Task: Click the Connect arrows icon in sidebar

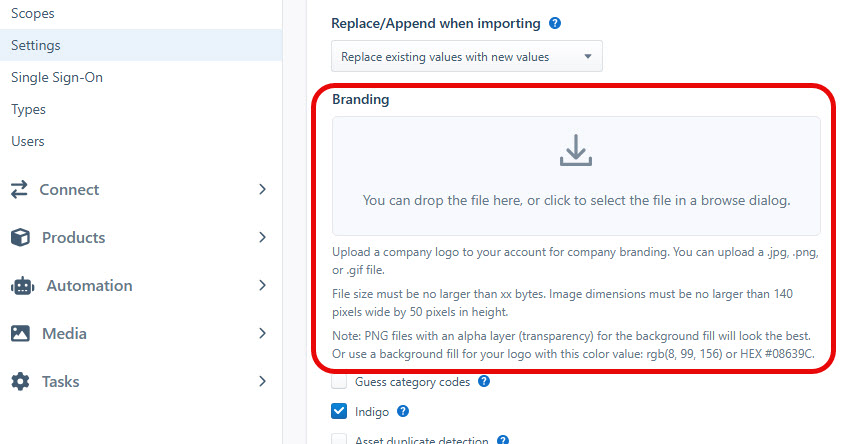Action: (19, 190)
